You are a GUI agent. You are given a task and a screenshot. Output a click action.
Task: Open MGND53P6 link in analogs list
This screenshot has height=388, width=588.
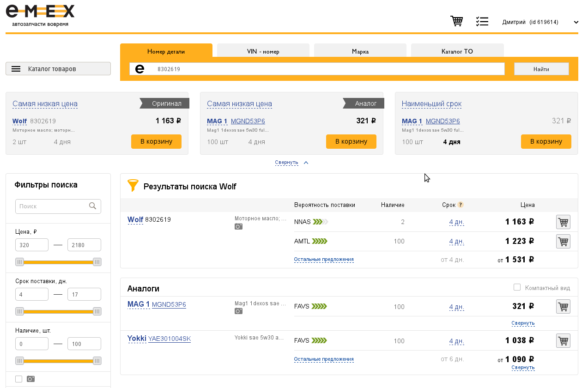point(169,304)
